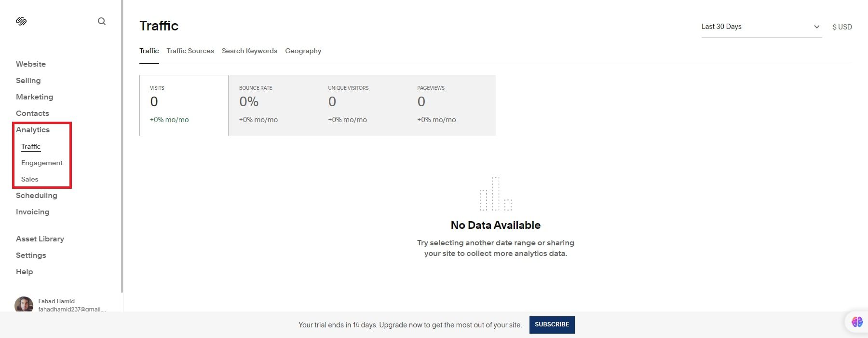This screenshot has height=338, width=868.
Task: Click the 0% value under Bounce Rate
Action: tap(249, 102)
